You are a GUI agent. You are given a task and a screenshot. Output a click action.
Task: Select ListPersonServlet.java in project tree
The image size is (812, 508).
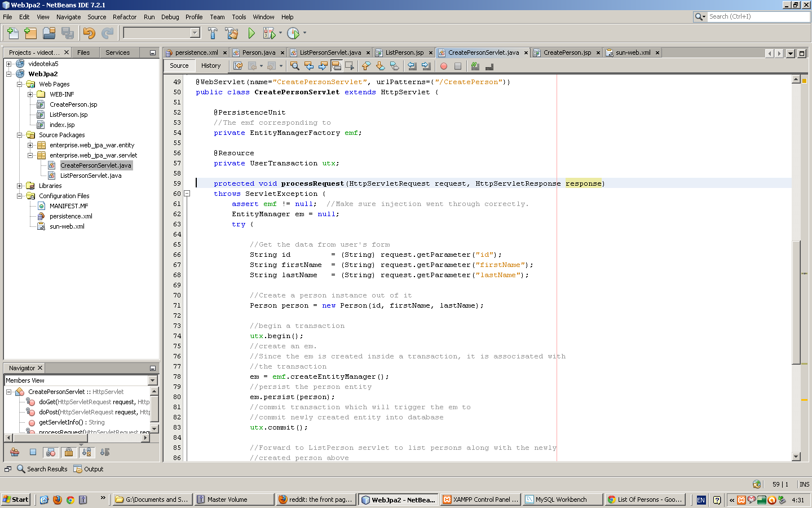[x=90, y=176]
